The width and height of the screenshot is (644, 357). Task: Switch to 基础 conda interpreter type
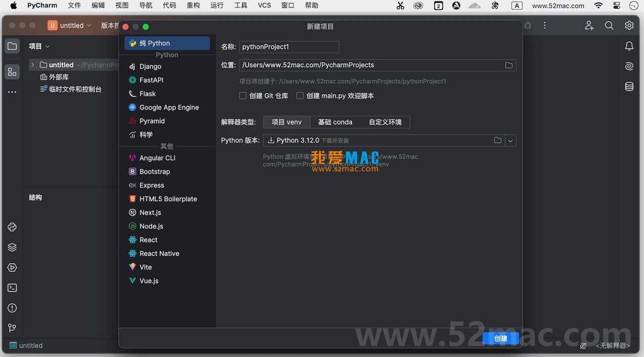point(335,122)
